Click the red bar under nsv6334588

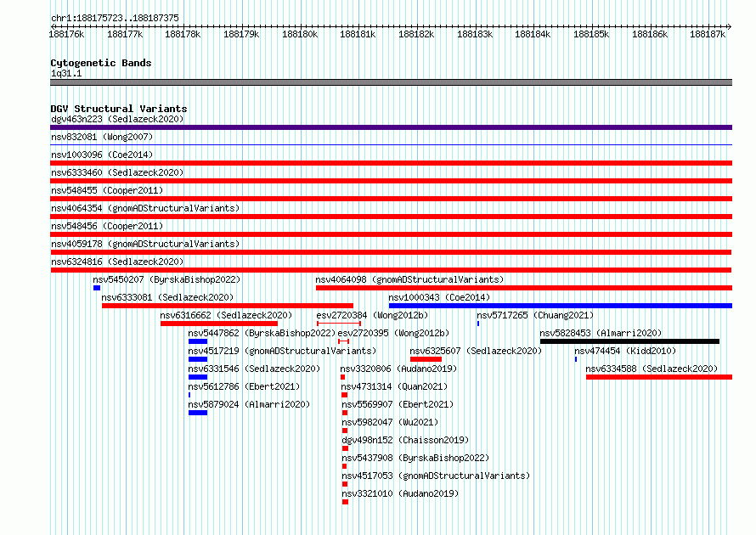coord(659,377)
